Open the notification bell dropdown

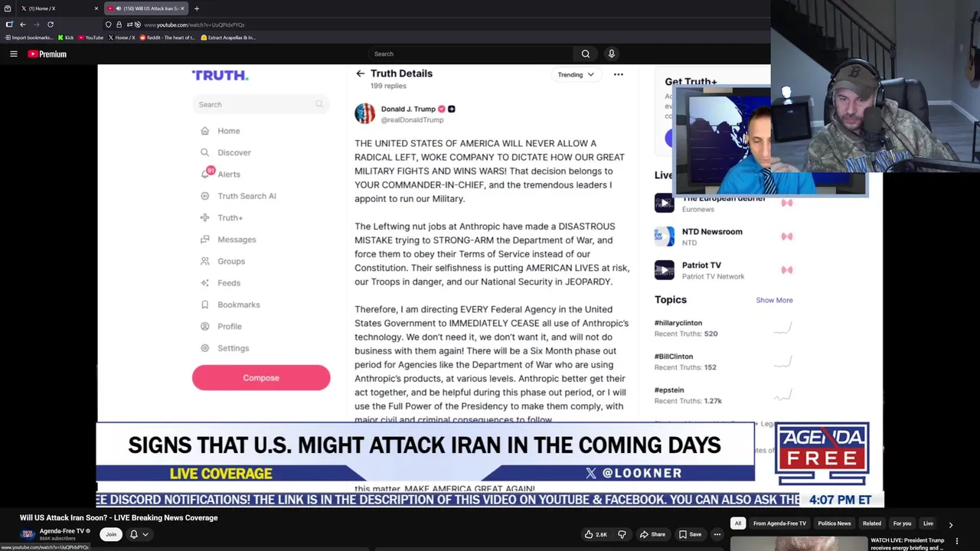138,534
